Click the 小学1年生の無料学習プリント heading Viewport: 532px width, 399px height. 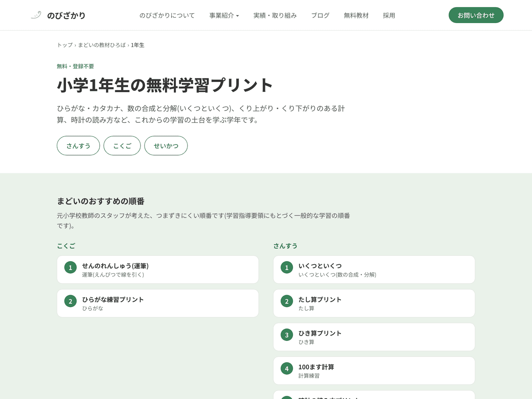click(165, 85)
